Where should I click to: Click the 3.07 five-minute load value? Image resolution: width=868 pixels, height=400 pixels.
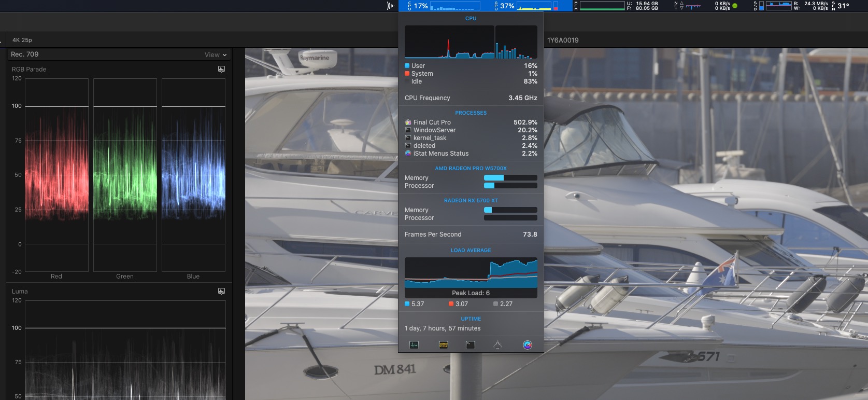(x=462, y=304)
